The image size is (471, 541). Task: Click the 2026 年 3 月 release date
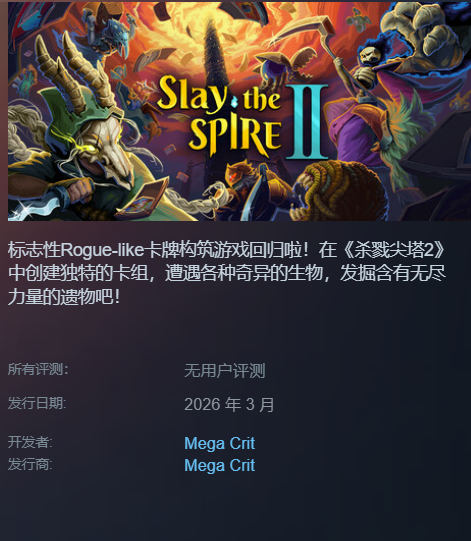[229, 404]
